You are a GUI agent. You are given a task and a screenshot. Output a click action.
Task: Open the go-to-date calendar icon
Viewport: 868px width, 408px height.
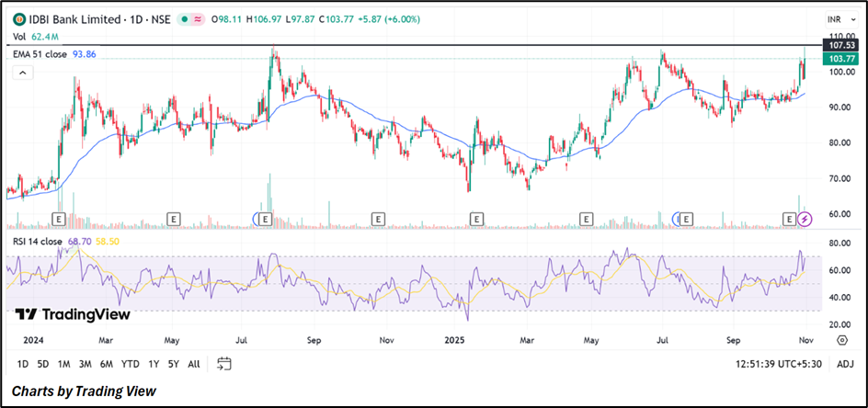coord(223,364)
